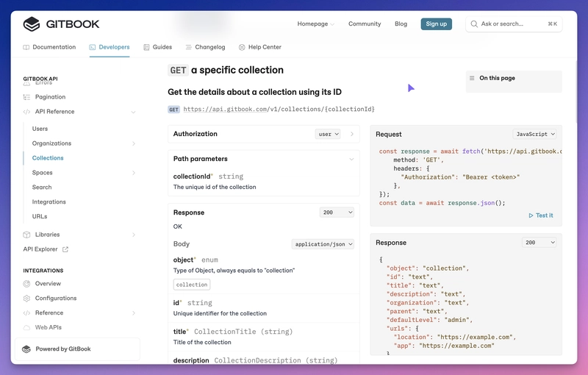The height and width of the screenshot is (375, 588).
Task: Open the Guides tab
Action: tap(157, 47)
